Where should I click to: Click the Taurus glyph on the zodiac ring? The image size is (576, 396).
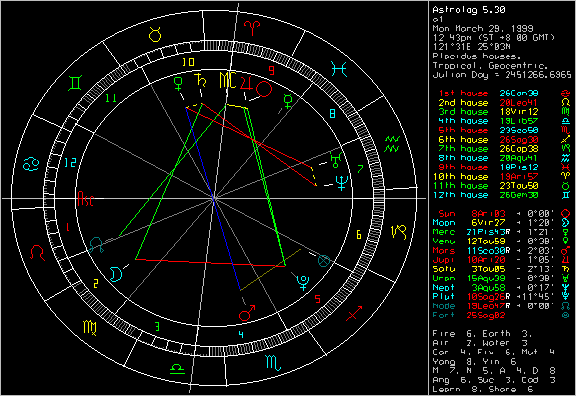pyautogui.click(x=155, y=35)
